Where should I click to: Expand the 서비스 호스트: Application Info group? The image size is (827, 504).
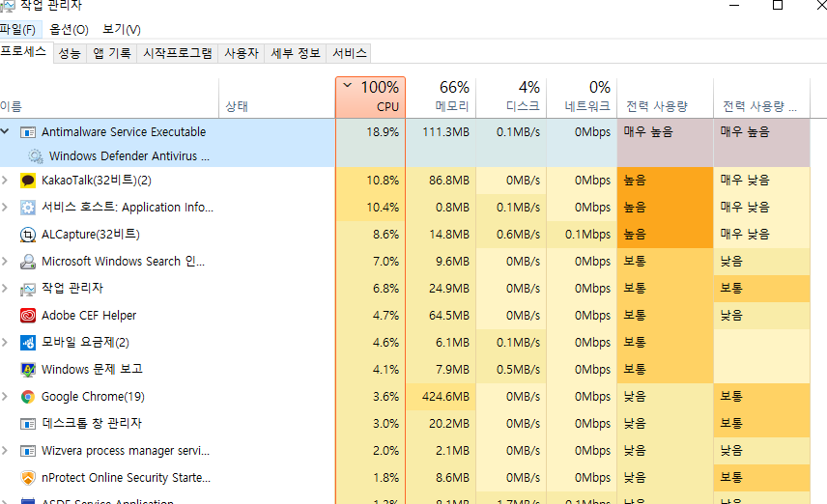point(5,208)
